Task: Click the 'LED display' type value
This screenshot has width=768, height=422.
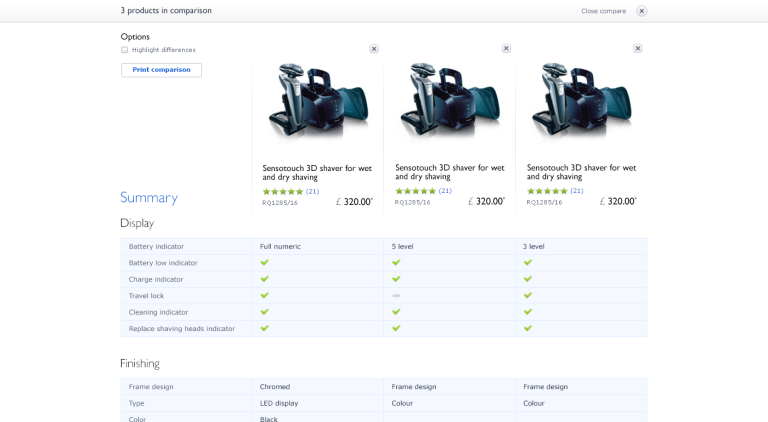Action: [x=279, y=403]
